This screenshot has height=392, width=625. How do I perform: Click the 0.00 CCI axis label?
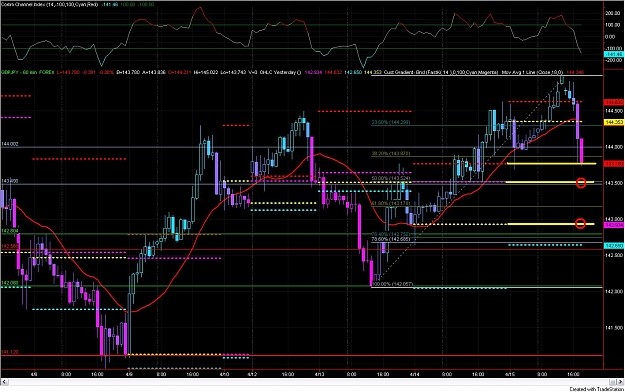610,37
